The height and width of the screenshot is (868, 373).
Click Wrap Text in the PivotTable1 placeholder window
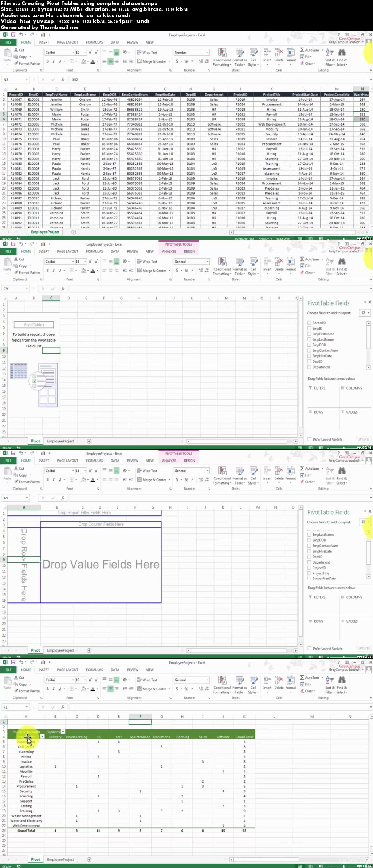point(147,262)
